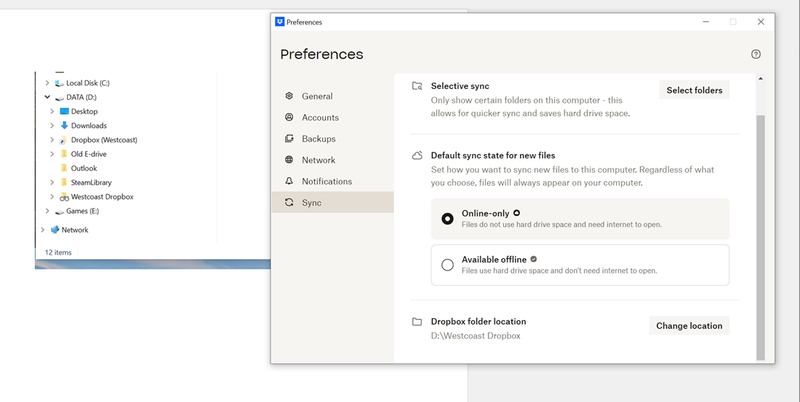Click the Dropbox (Westcoast) folder icon
800x402 pixels.
[63, 140]
